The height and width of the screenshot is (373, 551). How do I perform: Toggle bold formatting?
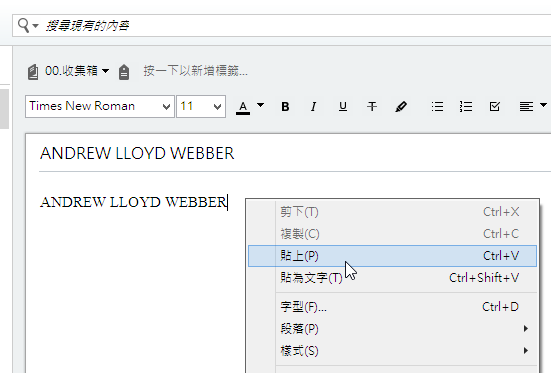[x=285, y=107]
